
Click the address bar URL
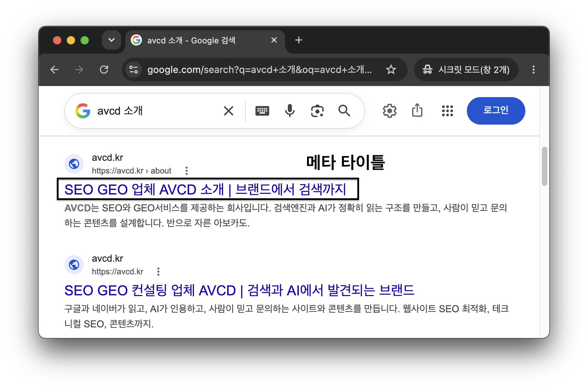(260, 70)
